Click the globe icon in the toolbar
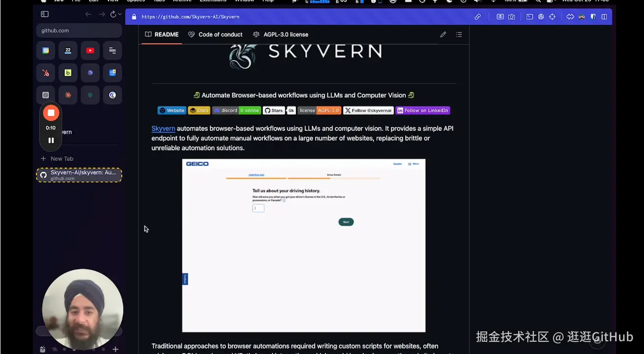Viewport: 644px width, 354px height. pyautogui.click(x=541, y=17)
